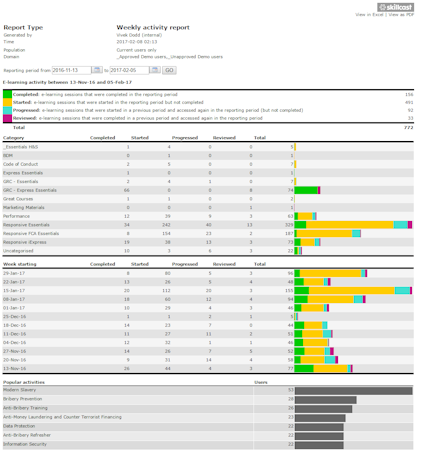
Task: Click the Information Security activity
Action: click(x=25, y=444)
